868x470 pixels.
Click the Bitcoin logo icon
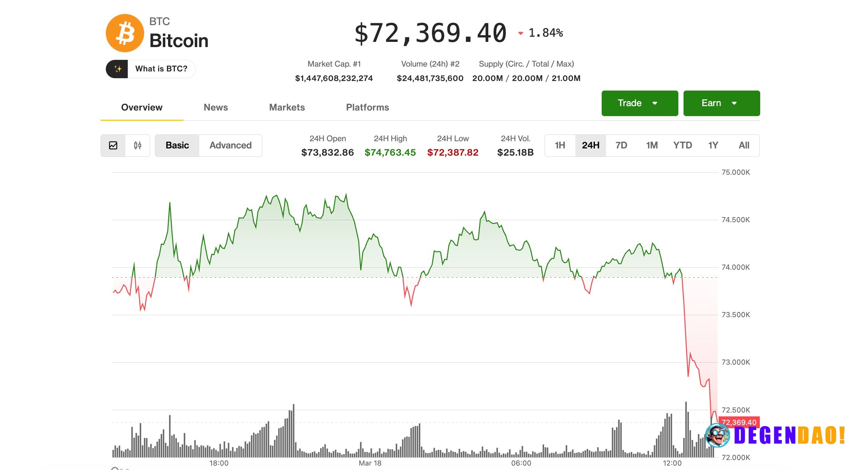(x=125, y=33)
